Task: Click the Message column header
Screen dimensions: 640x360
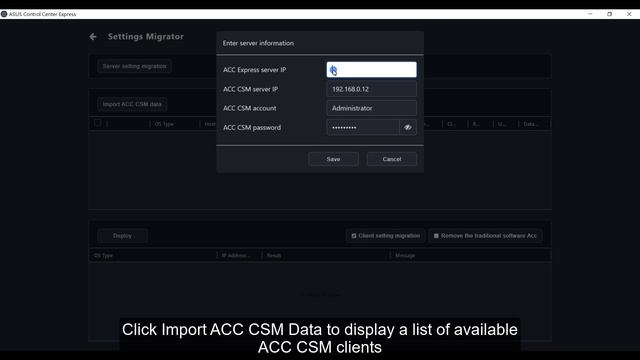Action: 405,256
